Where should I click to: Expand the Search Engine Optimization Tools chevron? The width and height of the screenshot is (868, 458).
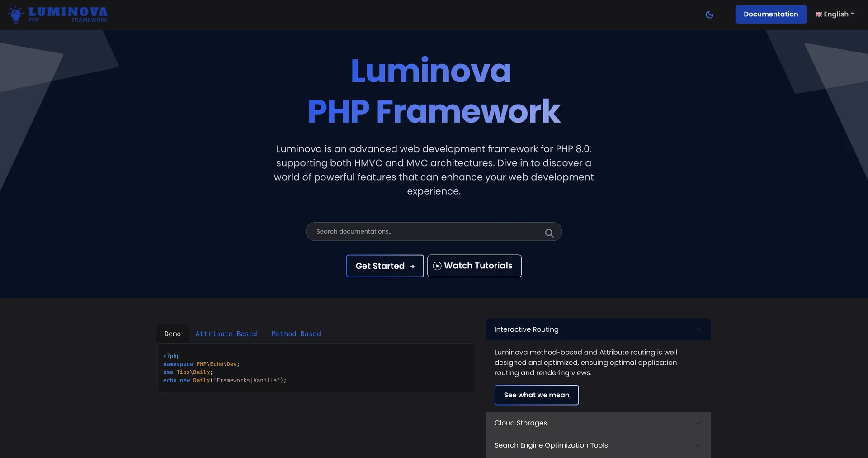[698, 445]
